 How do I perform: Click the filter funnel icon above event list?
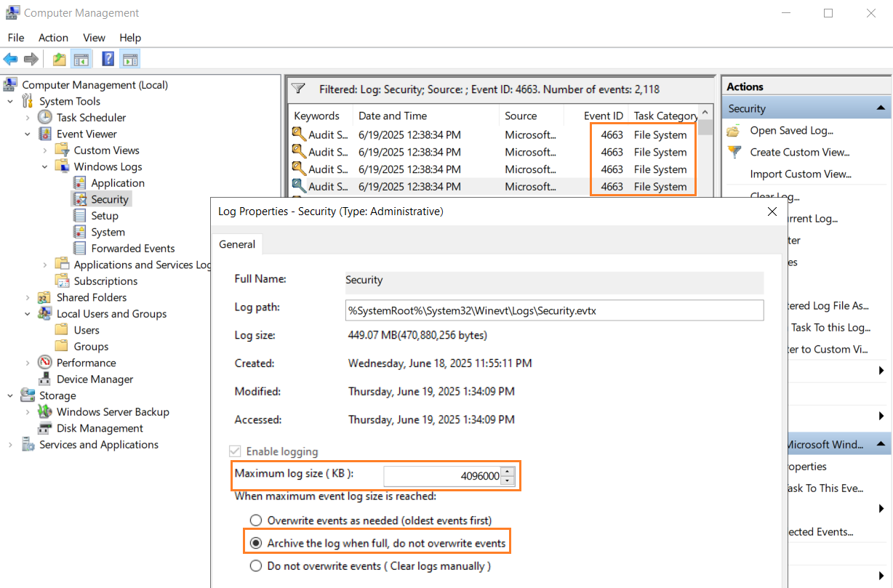(x=298, y=89)
